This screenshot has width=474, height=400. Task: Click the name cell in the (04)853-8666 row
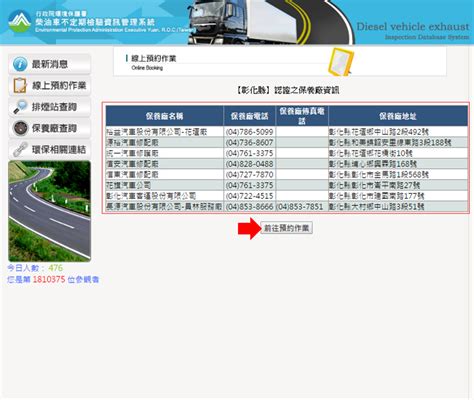pyautogui.click(x=164, y=206)
